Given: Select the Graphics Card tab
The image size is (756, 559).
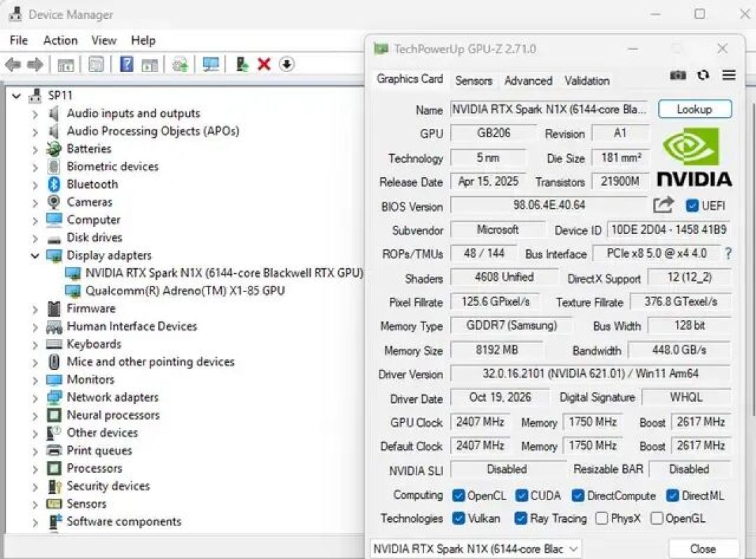Looking at the screenshot, I should [x=409, y=78].
